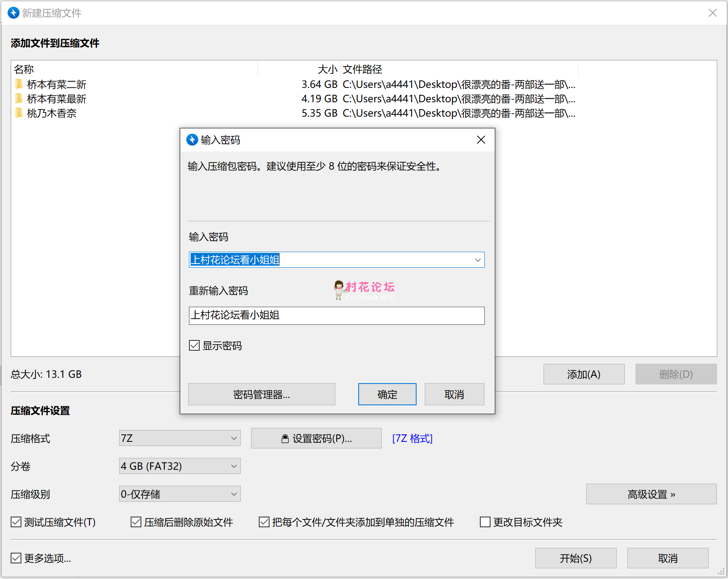Click the 5.35 GB size value
This screenshot has height=579, width=728.
tap(319, 113)
